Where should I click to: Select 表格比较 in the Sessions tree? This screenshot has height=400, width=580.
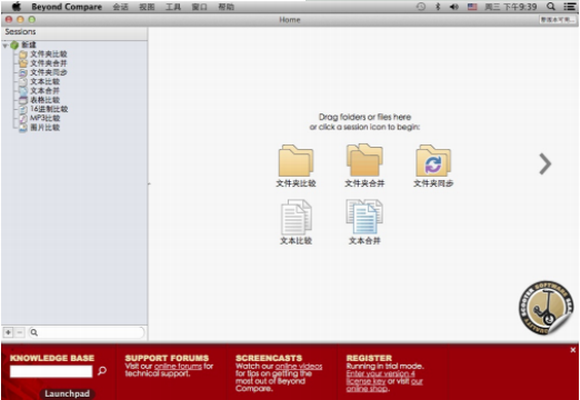coord(44,100)
